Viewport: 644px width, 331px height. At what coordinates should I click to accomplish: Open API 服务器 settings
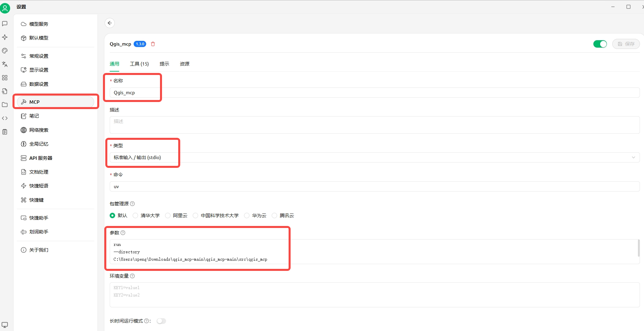(56, 158)
